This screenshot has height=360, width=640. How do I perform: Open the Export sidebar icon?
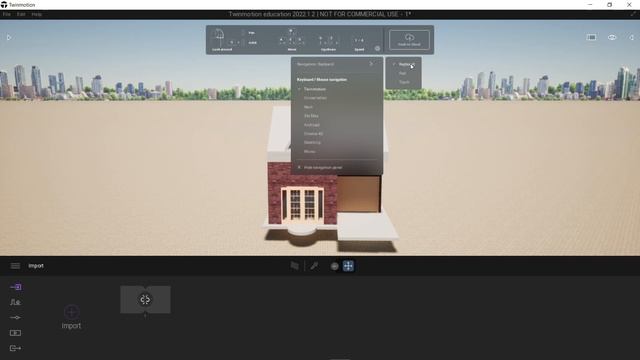[x=16, y=348]
